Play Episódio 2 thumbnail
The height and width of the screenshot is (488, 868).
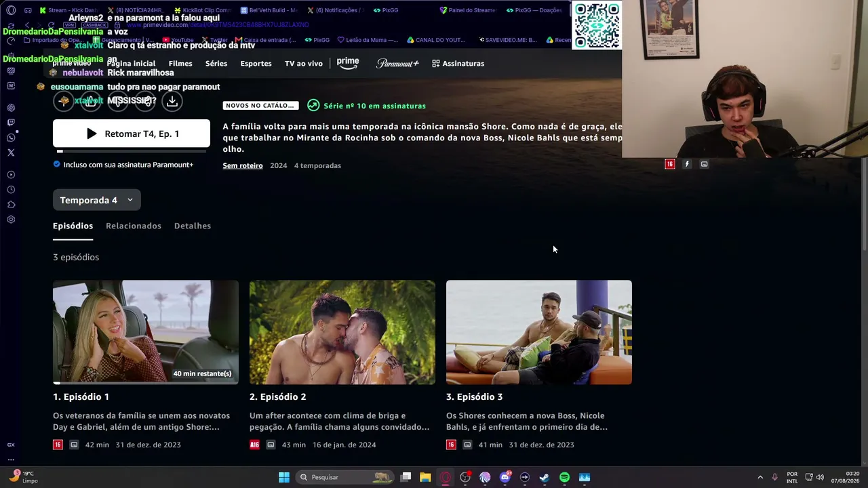click(x=342, y=332)
